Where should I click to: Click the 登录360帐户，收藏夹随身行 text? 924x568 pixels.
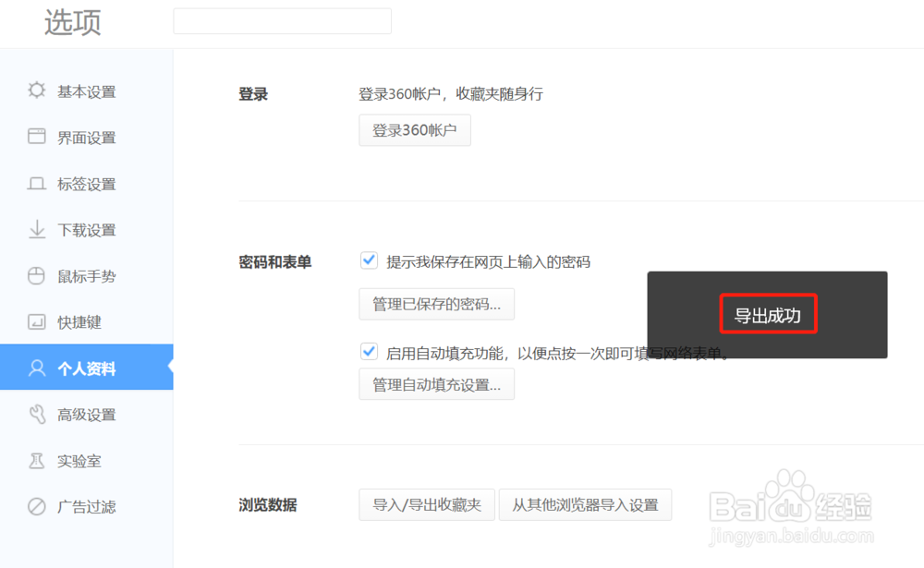point(451,94)
